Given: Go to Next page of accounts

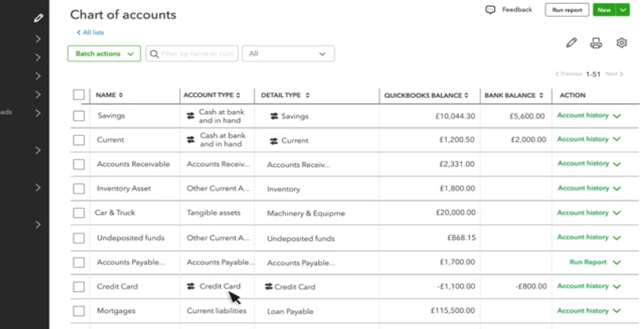Looking at the screenshot, I should [x=614, y=74].
